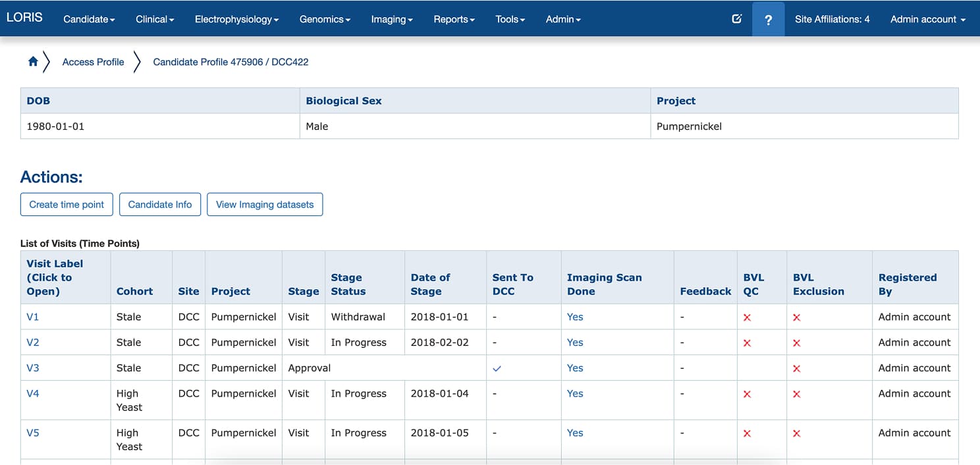Click red BVL QC X for visit V5

coord(747,433)
